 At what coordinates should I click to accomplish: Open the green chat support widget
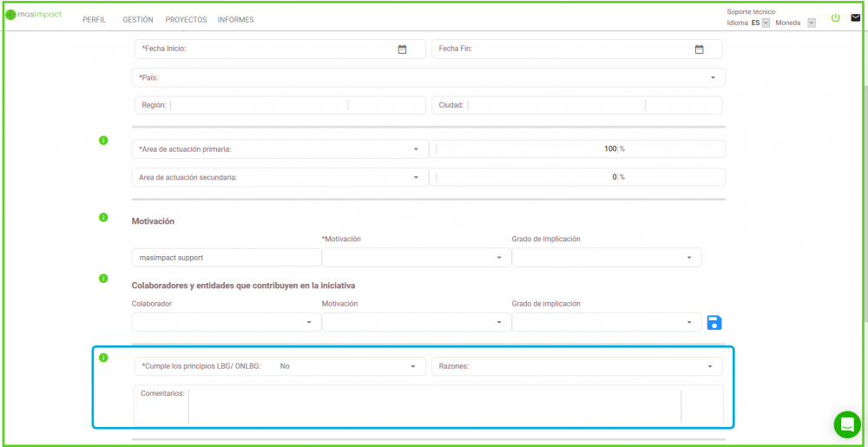click(x=846, y=424)
